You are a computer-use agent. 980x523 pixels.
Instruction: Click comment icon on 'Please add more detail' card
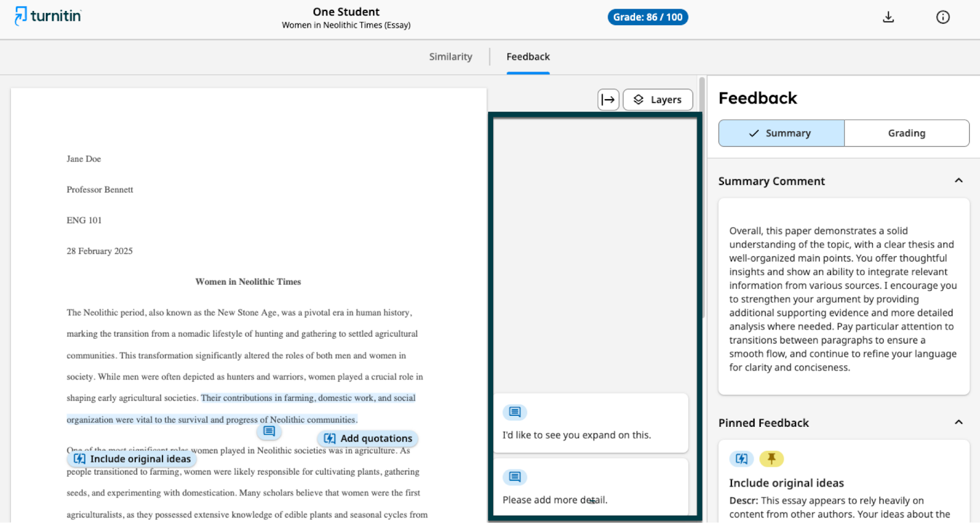[x=514, y=477]
